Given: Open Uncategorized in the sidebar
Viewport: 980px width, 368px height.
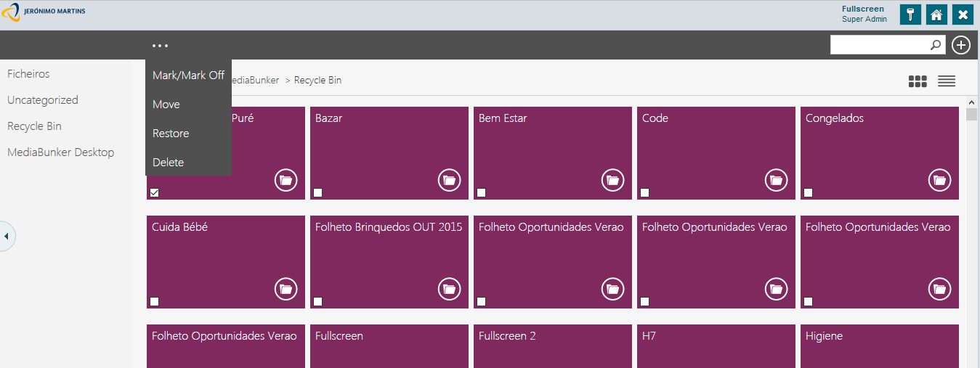Looking at the screenshot, I should (x=43, y=100).
